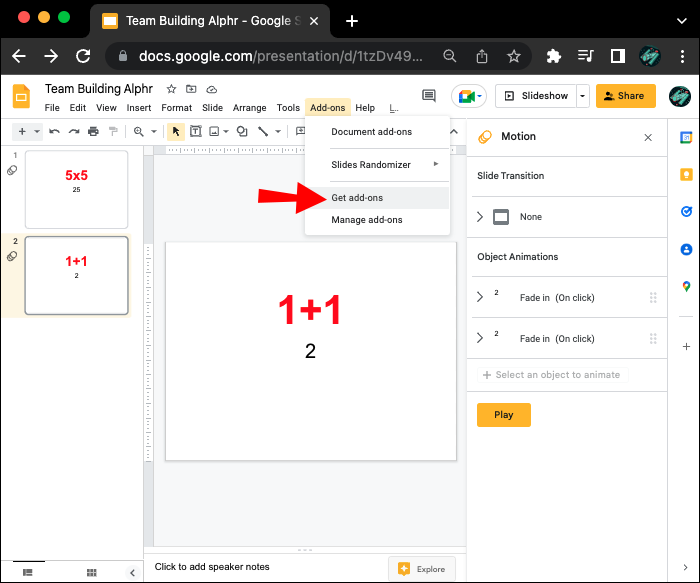Open the browser extensions puzzle icon
This screenshot has height=583, width=700.
coord(554,56)
